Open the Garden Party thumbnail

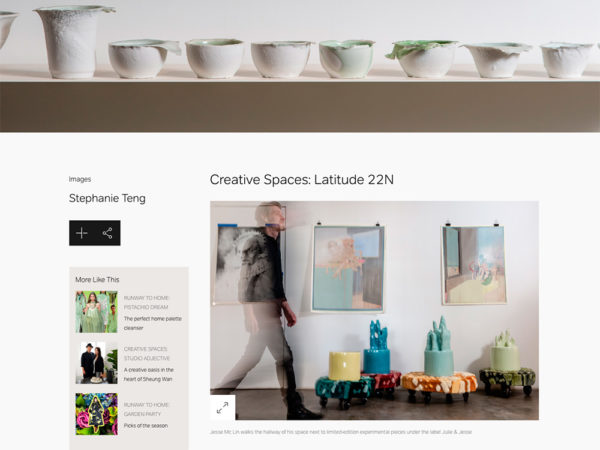(x=96, y=414)
